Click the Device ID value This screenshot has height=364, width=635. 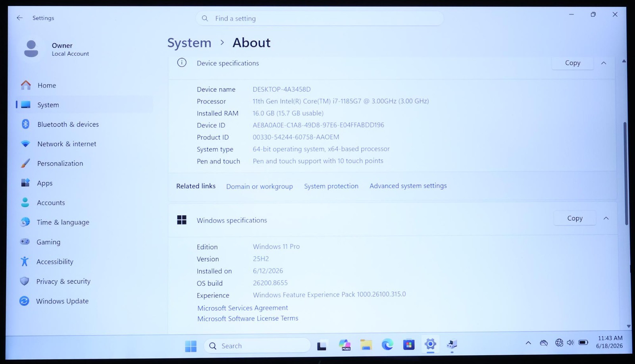[x=318, y=125]
